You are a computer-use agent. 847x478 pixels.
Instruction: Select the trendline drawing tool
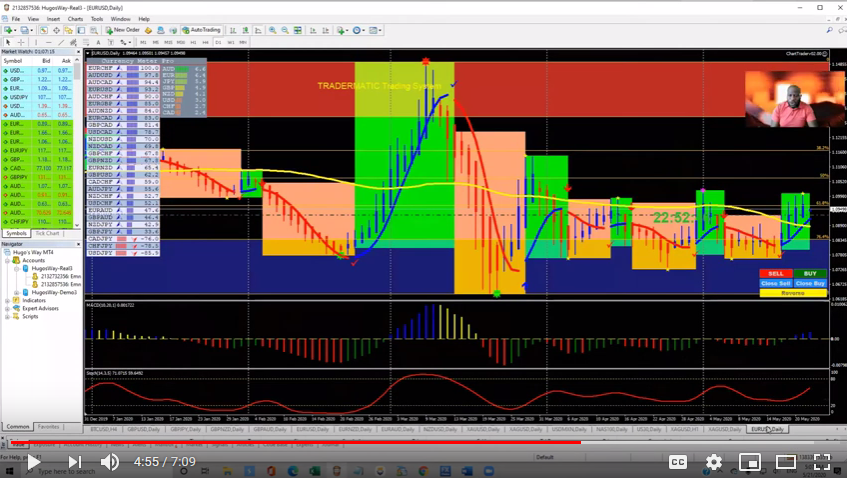[x=61, y=42]
